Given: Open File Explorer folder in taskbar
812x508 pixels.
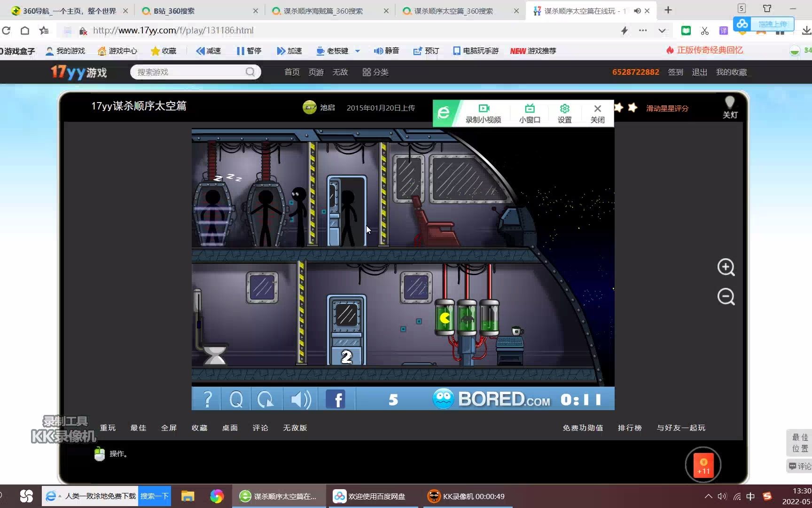Looking at the screenshot, I should click(188, 496).
